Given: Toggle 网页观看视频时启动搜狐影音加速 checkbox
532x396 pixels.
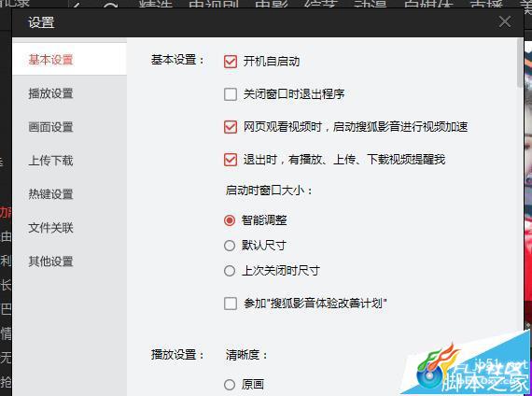Looking at the screenshot, I should click(231, 127).
